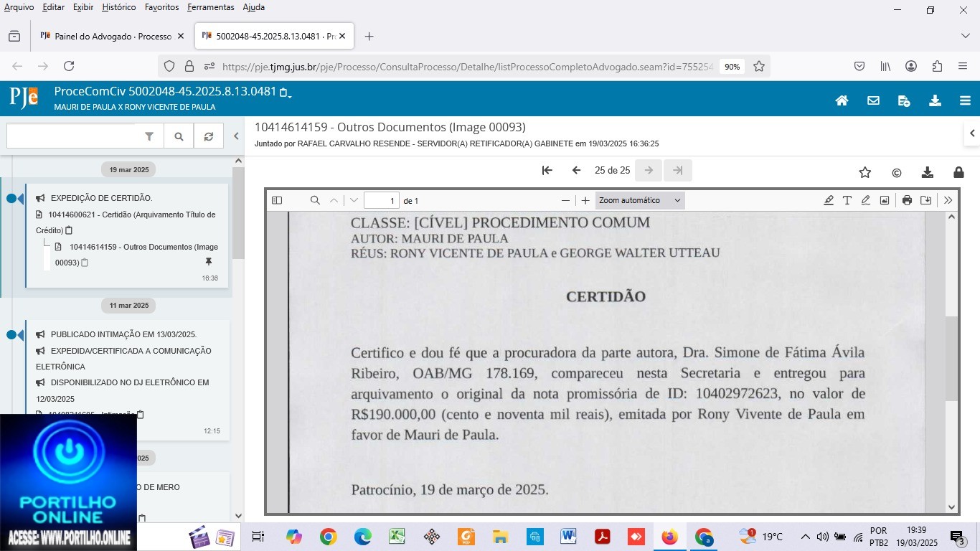Click the copyright circle icon above the viewer

click(897, 173)
